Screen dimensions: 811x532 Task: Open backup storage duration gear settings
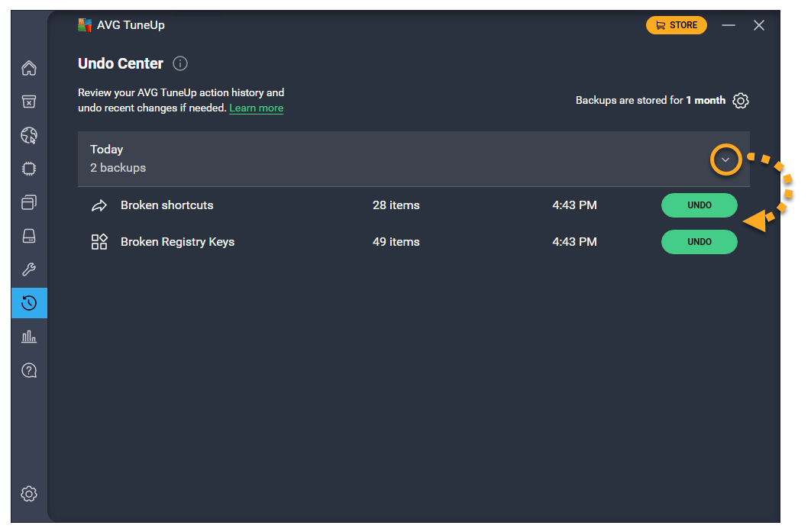[740, 101]
